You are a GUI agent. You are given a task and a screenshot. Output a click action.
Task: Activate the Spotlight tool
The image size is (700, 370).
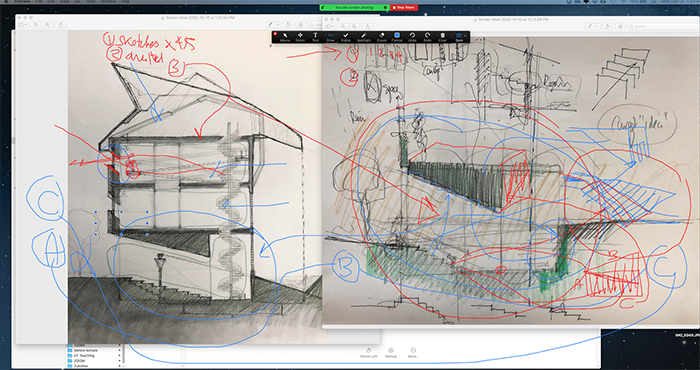coord(363,37)
